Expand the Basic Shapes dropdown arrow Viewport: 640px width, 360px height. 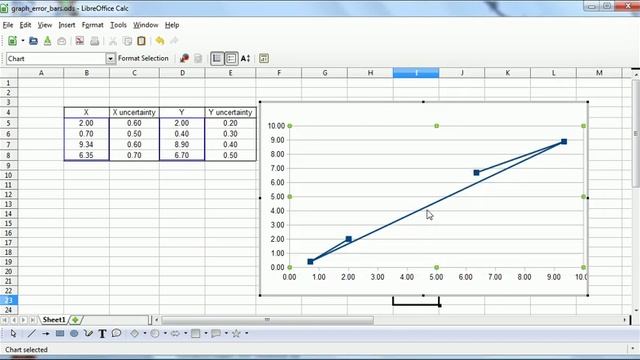144,333
